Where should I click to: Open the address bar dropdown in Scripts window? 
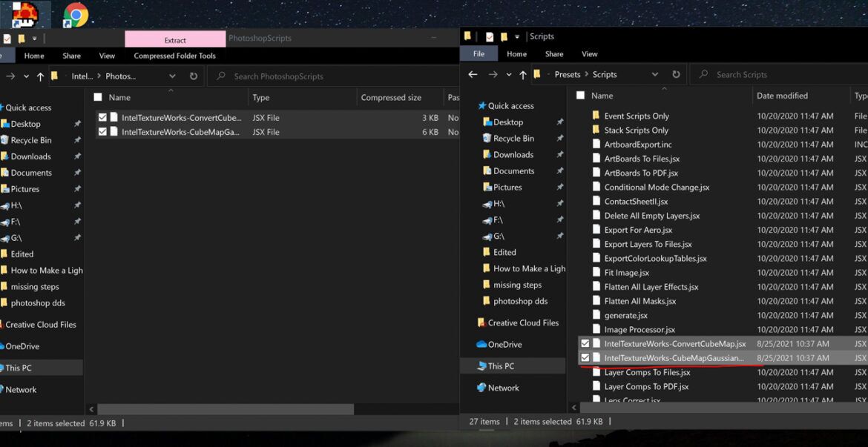coord(654,74)
